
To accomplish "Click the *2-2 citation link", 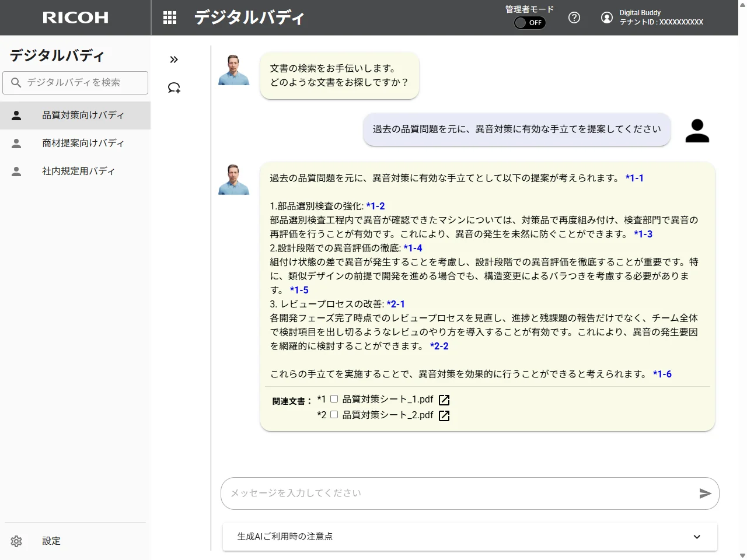I will (439, 346).
